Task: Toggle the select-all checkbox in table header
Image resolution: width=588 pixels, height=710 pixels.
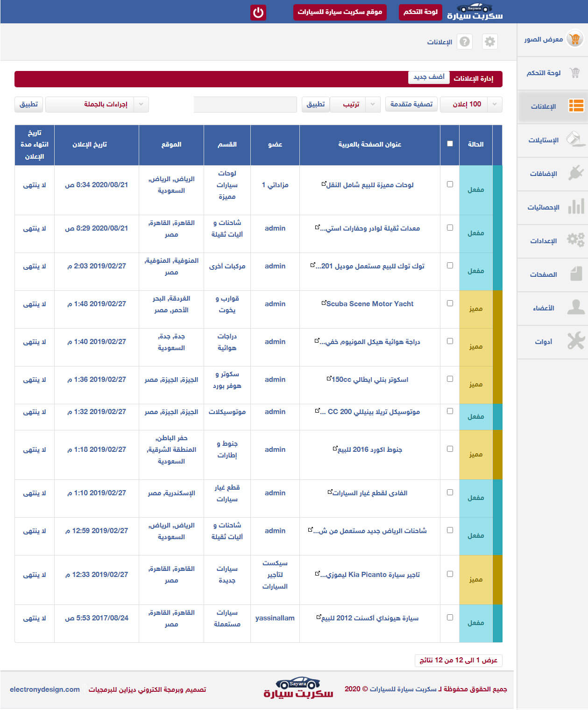Action: coord(450,144)
